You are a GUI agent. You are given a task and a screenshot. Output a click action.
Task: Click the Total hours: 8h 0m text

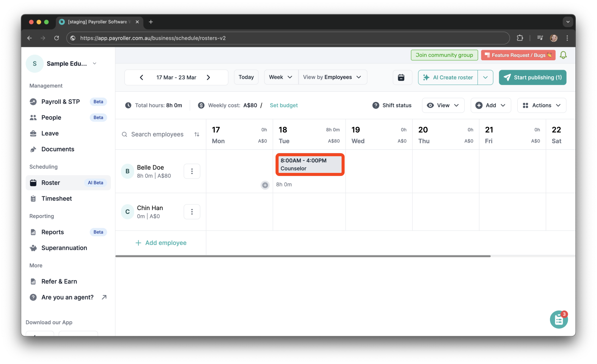158,105
